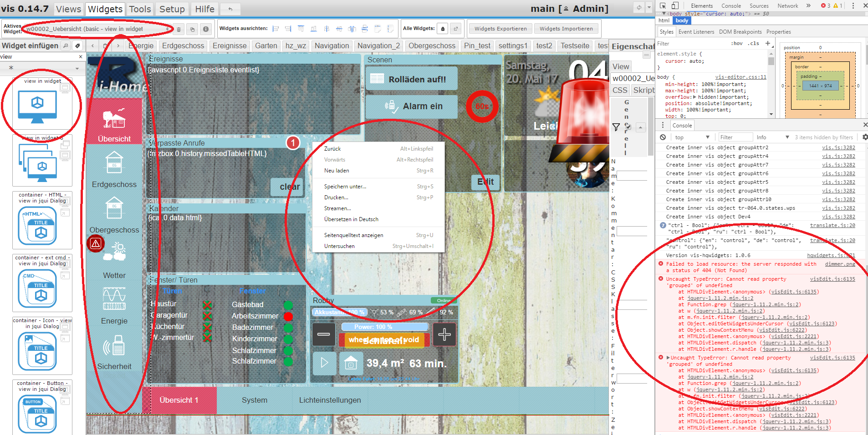
Task: Lock all widgets with padlock icon
Action: click(x=443, y=29)
